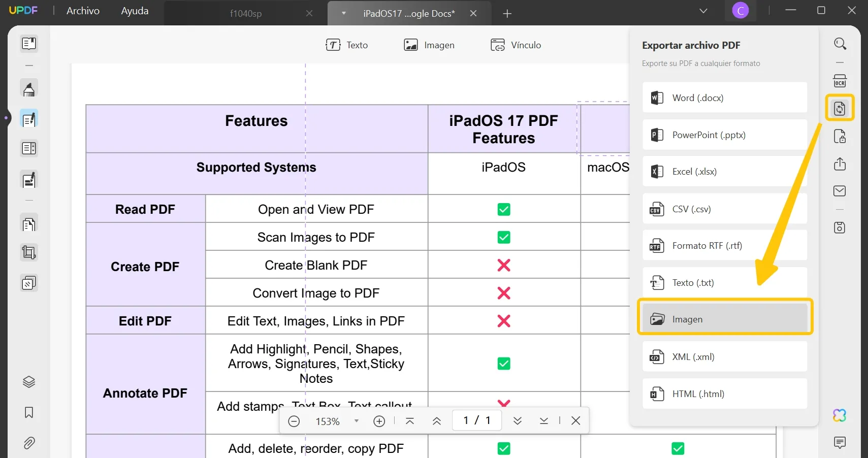
Task: Open the UPDF AI assistant icon
Action: pos(840,415)
